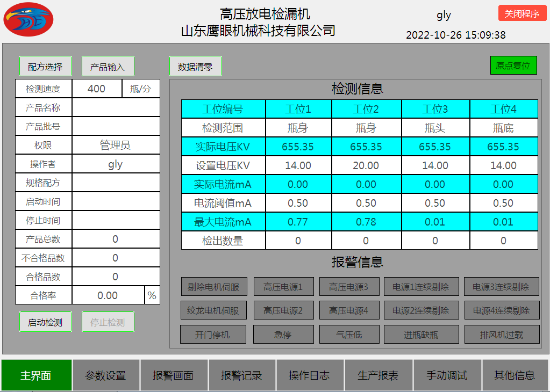Click the green 原点复位 button
Screen dimensions: 550x392
[x=513, y=66]
